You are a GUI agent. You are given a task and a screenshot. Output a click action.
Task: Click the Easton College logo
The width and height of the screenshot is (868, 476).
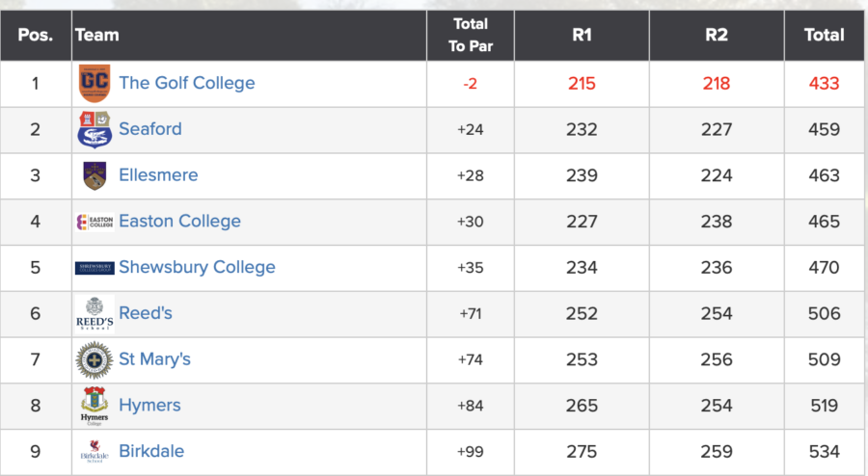point(95,222)
